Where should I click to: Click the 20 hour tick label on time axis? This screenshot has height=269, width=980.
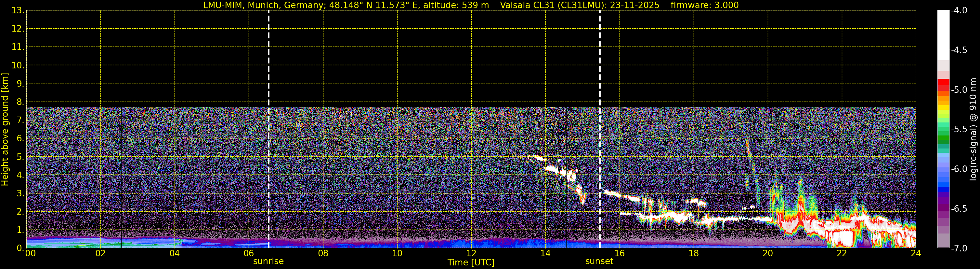[x=768, y=253]
